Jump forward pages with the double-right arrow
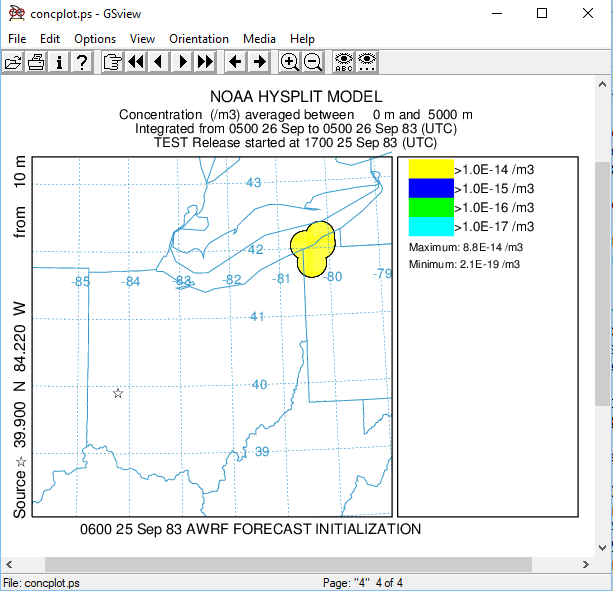This screenshot has width=613, height=591. 205,62
